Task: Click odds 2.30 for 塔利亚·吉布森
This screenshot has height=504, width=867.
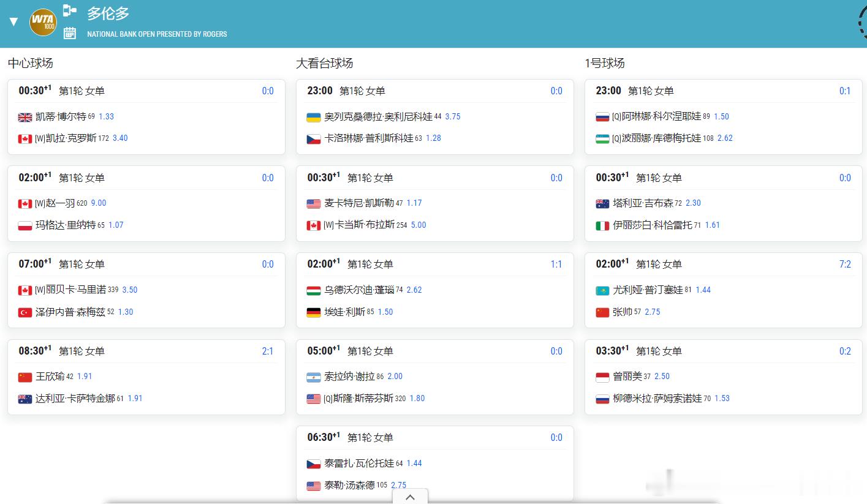Action: tap(693, 203)
